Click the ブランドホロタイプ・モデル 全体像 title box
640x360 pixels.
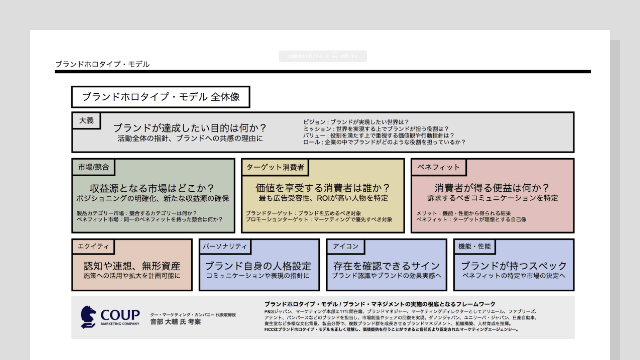[x=160, y=97]
